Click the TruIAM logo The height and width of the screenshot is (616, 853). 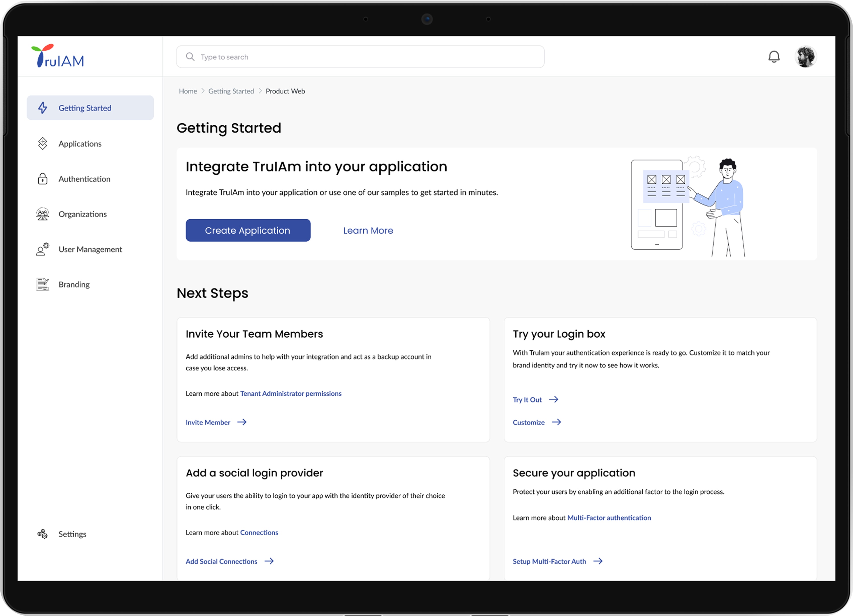58,56
